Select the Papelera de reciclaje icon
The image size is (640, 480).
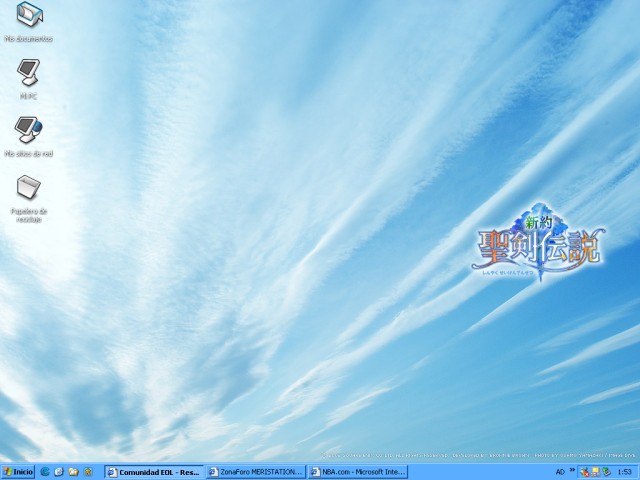click(x=29, y=198)
